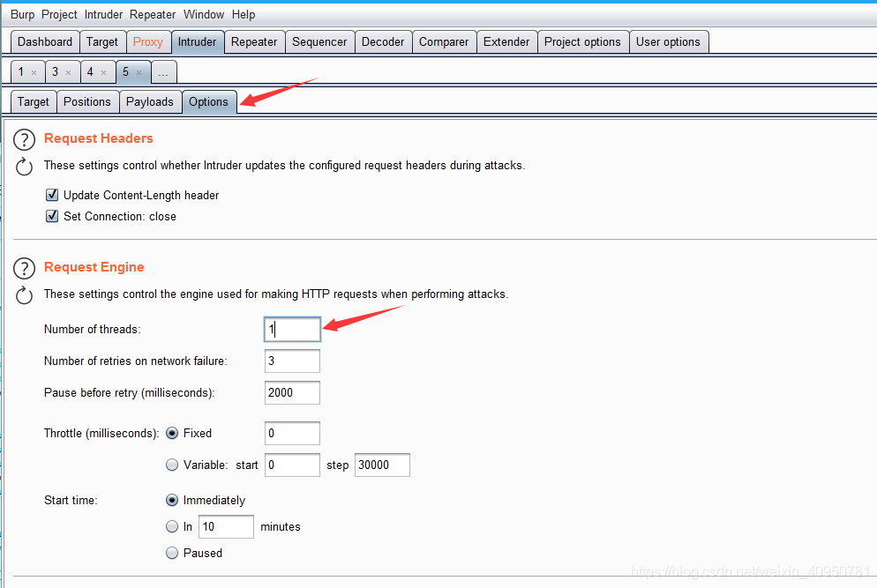Select Paused start time option

(172, 553)
